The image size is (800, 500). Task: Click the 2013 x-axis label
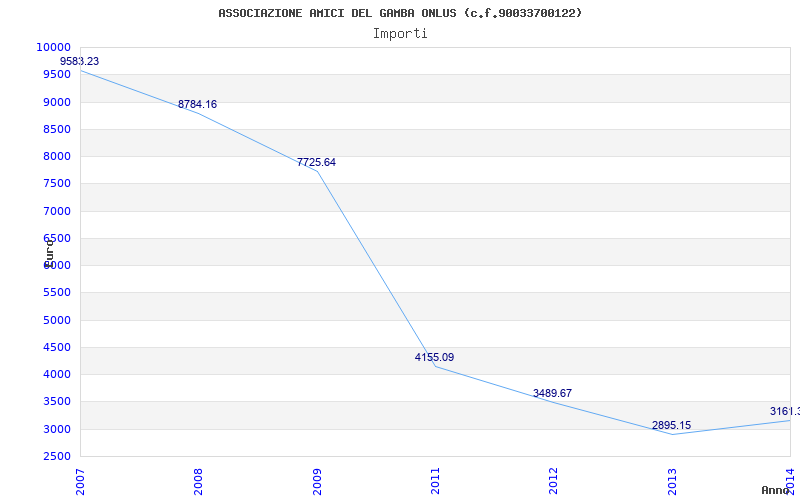point(672,481)
